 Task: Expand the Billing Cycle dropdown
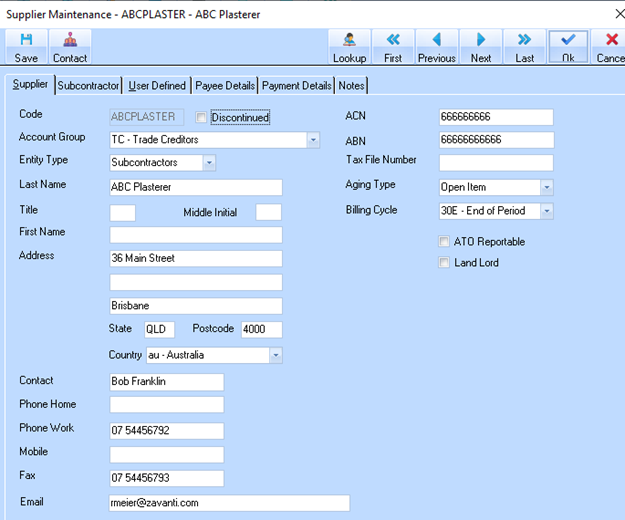(x=546, y=212)
